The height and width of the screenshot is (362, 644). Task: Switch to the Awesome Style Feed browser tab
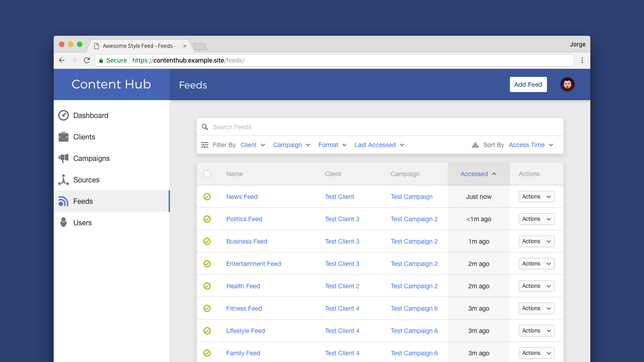pyautogui.click(x=137, y=46)
